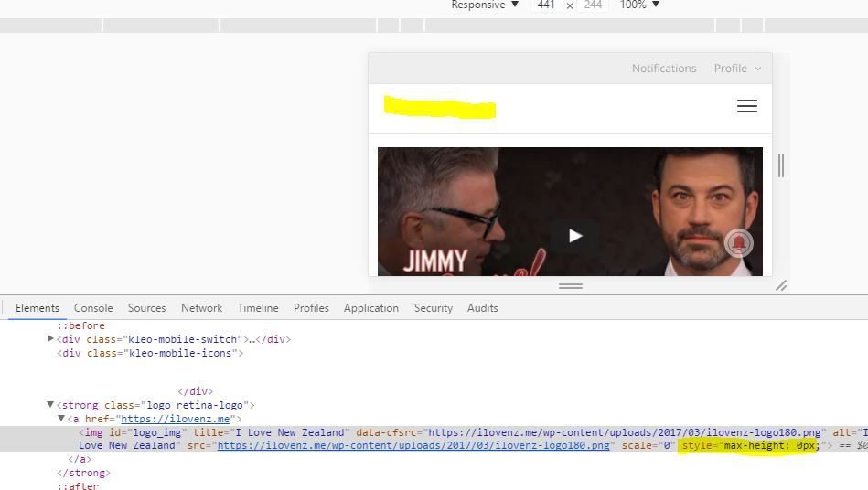Viewport: 868px width, 490px height.
Task: Open the hamburger menu in the mobile preview
Action: (746, 106)
